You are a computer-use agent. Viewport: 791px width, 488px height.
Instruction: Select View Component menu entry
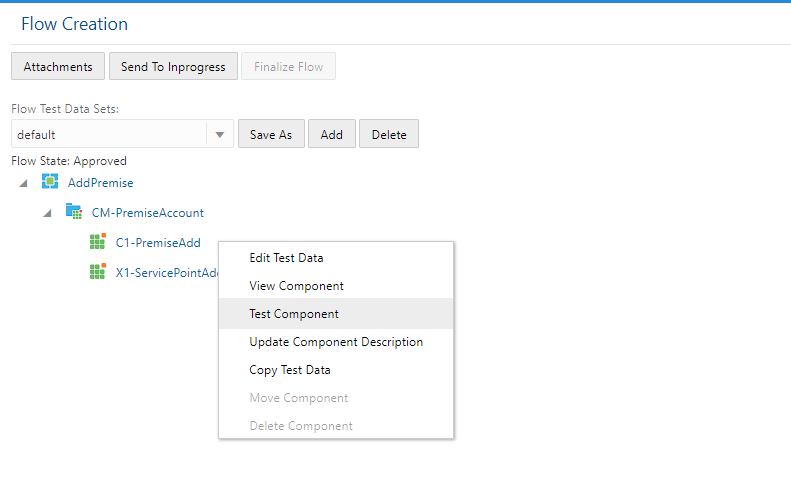coord(296,286)
